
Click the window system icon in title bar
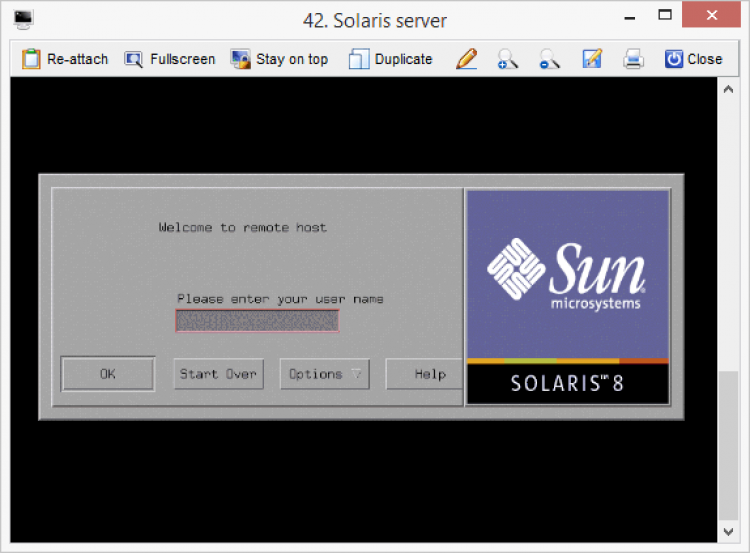pos(23,19)
